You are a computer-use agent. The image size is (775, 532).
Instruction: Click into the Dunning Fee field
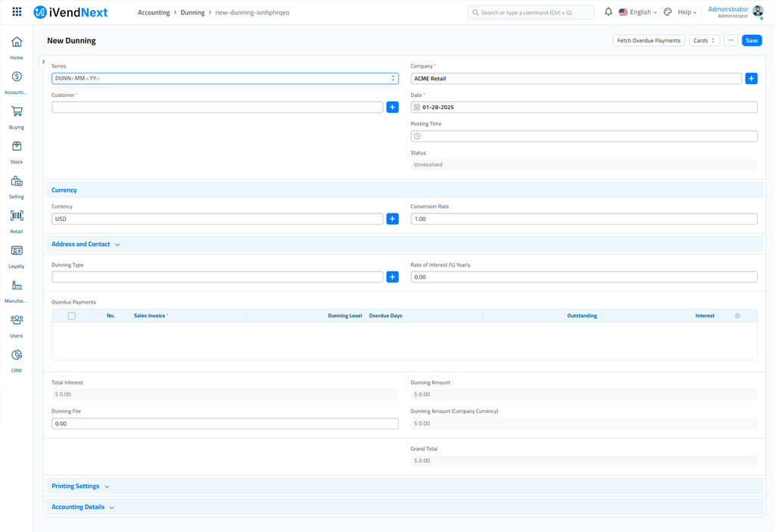click(225, 424)
